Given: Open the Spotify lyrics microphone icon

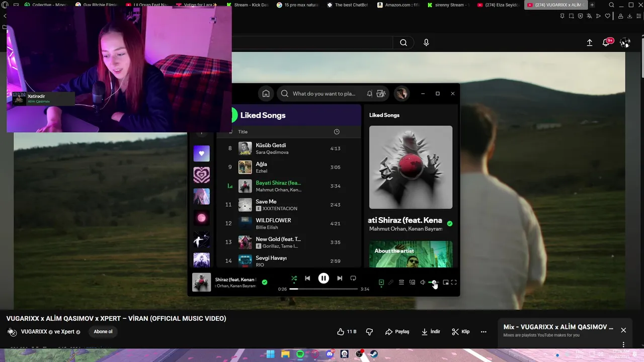Looking at the screenshot, I should [x=391, y=283].
